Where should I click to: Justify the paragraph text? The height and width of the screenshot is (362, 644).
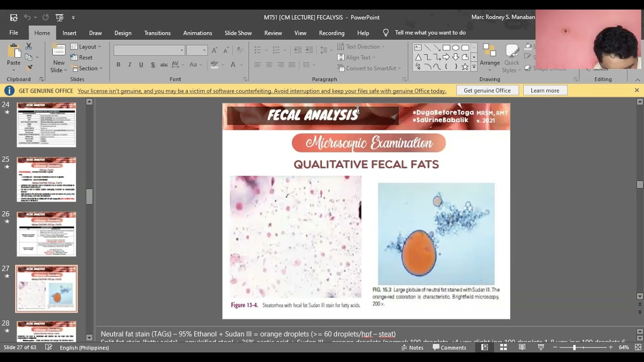click(x=292, y=65)
